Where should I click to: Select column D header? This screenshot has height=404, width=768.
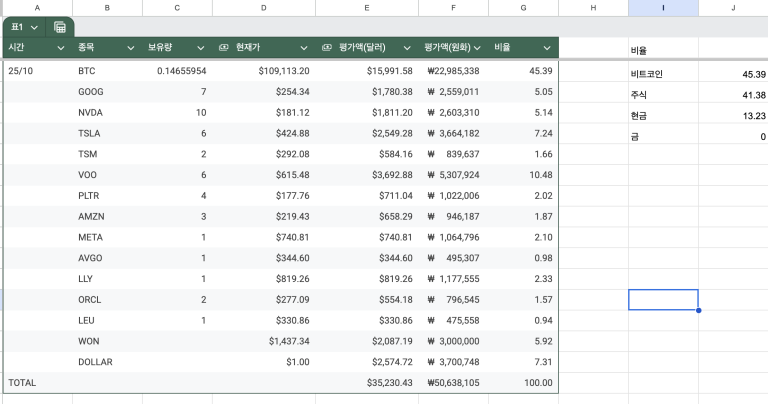point(264,8)
